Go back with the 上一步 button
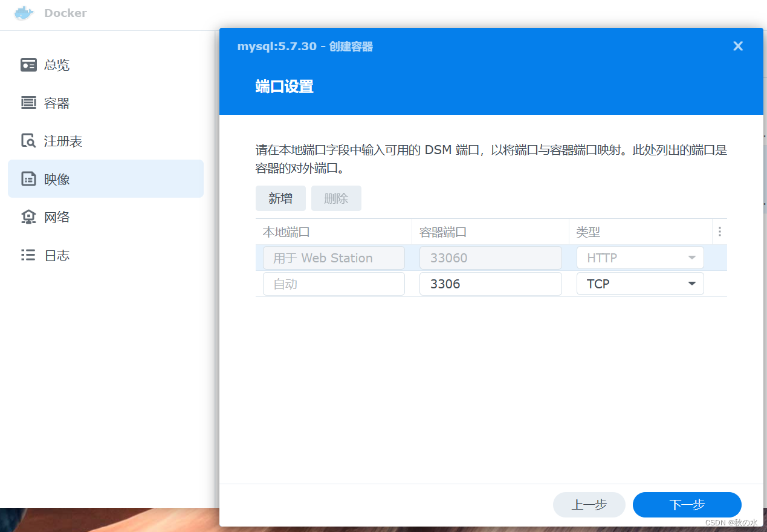 pos(589,505)
